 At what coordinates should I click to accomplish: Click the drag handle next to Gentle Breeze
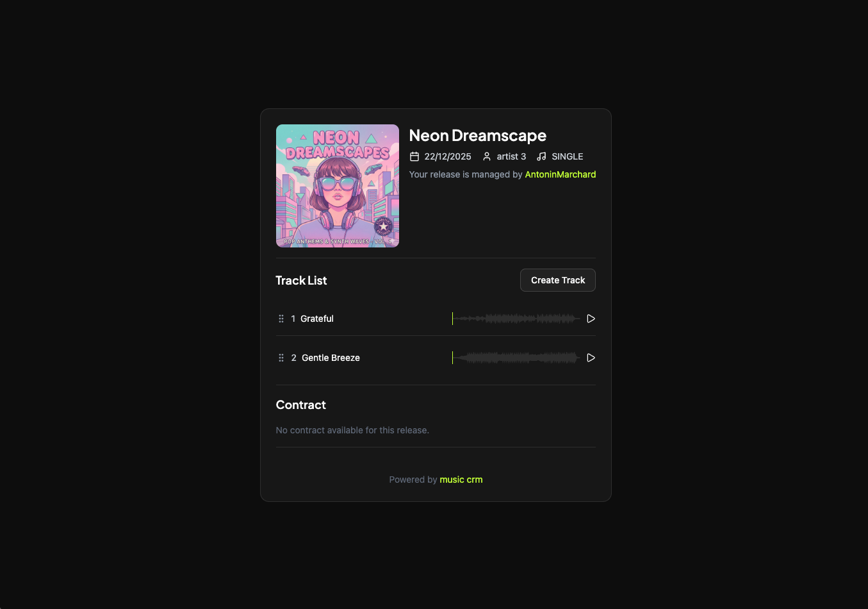[281, 357]
